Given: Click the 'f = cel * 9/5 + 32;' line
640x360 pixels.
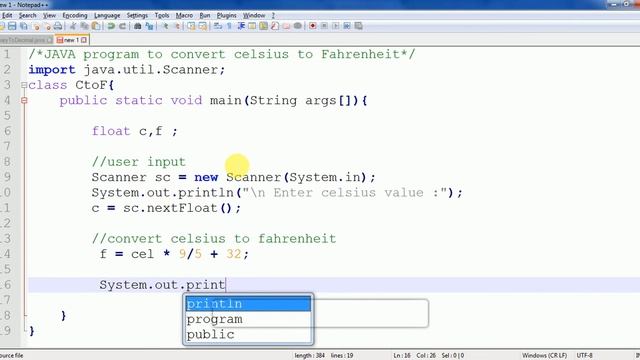Looking at the screenshot, I should click(174, 254).
